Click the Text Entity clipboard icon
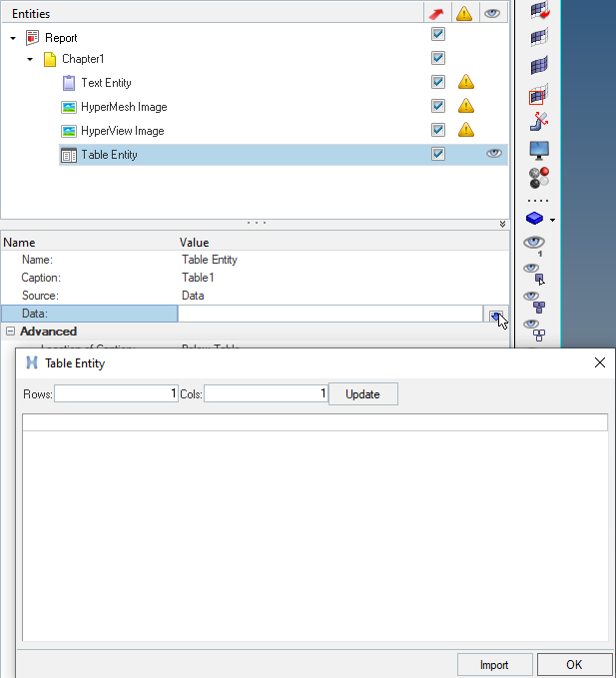 tap(69, 83)
